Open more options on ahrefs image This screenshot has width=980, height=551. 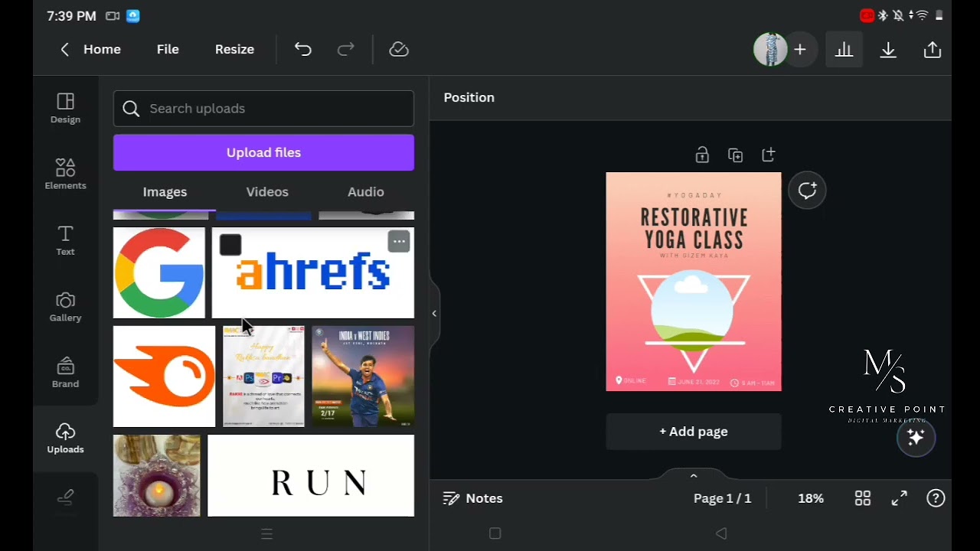399,242
